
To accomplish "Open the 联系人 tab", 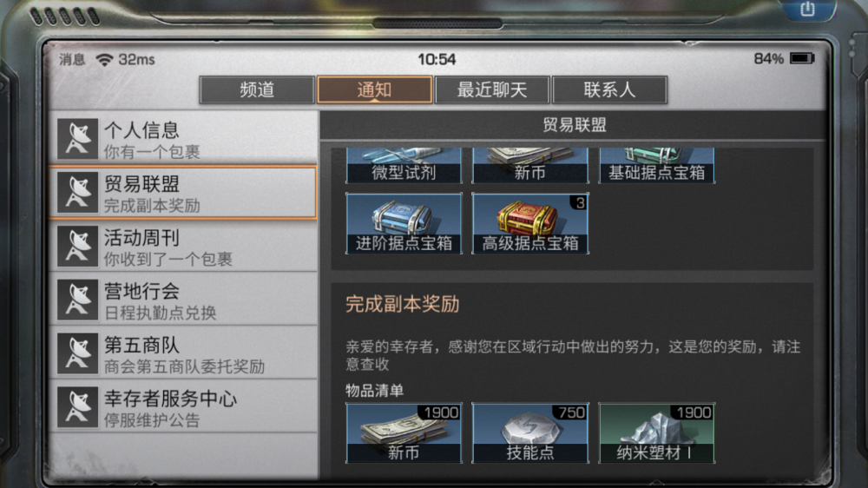I will [609, 89].
